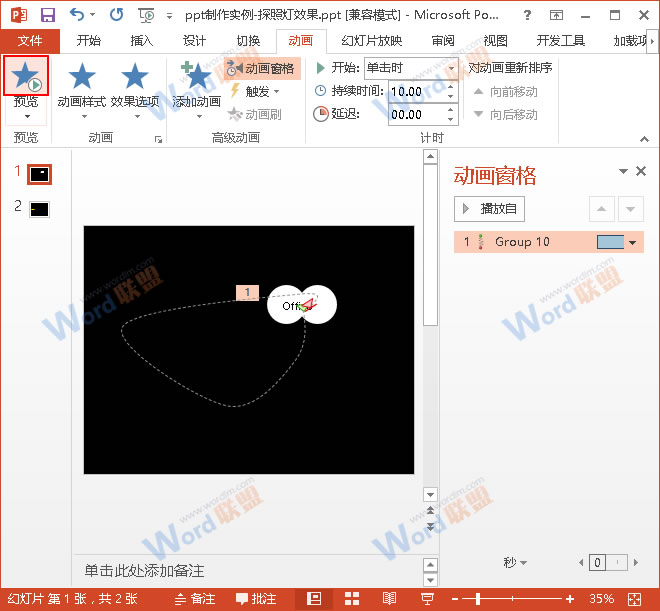Switch to Slide Sorter view

coord(352,598)
